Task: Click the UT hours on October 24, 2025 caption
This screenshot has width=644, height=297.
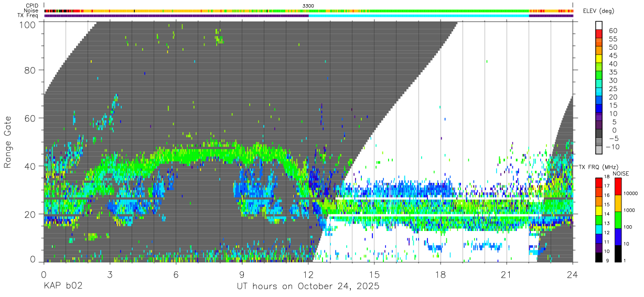Action: point(308,288)
